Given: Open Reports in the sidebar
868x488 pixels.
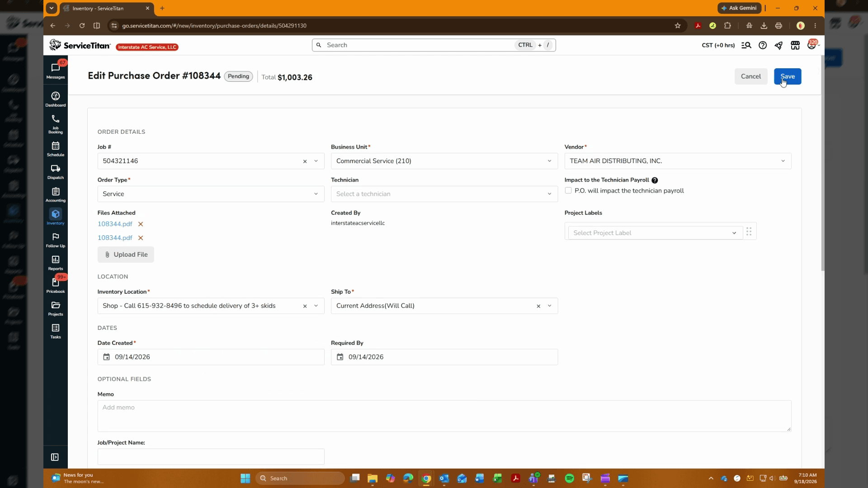Looking at the screenshot, I should tap(56, 263).
